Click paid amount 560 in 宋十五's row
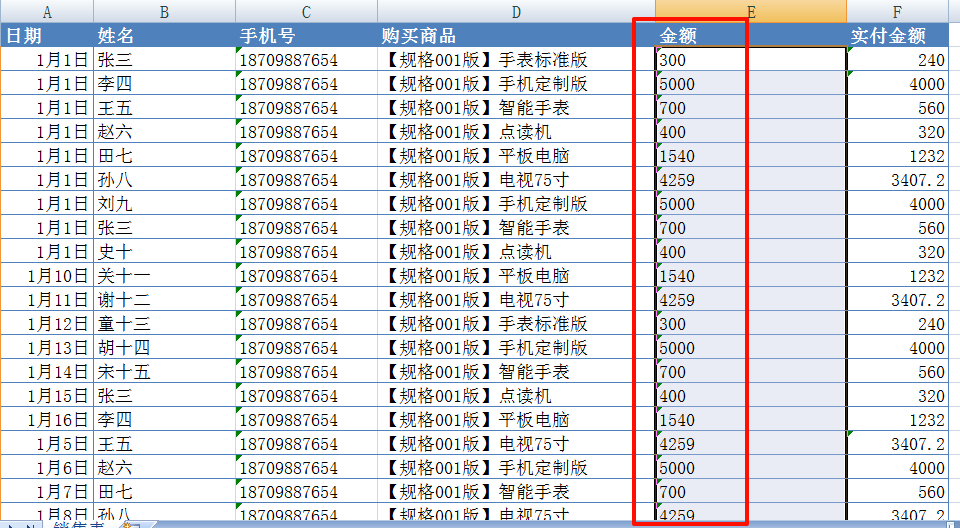This screenshot has width=960, height=528. tap(898, 372)
